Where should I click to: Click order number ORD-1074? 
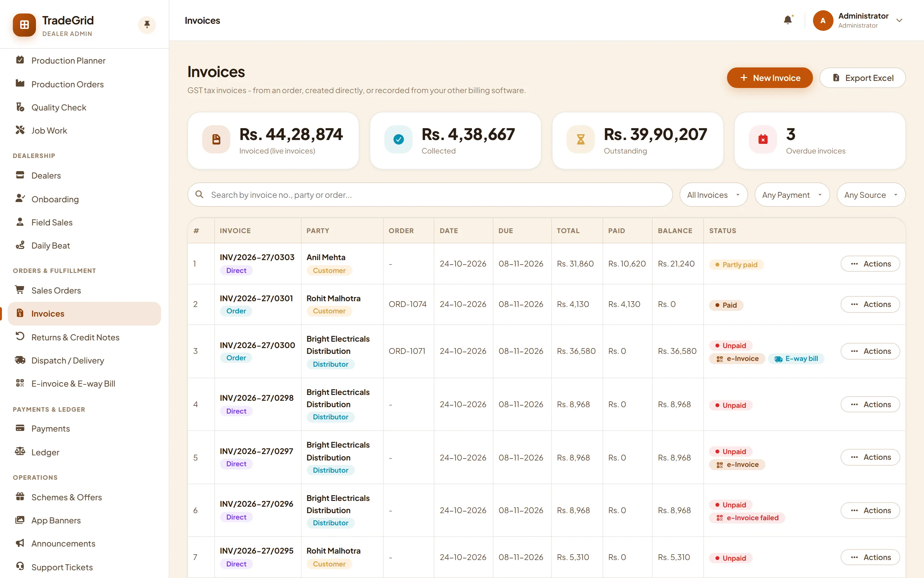click(407, 304)
